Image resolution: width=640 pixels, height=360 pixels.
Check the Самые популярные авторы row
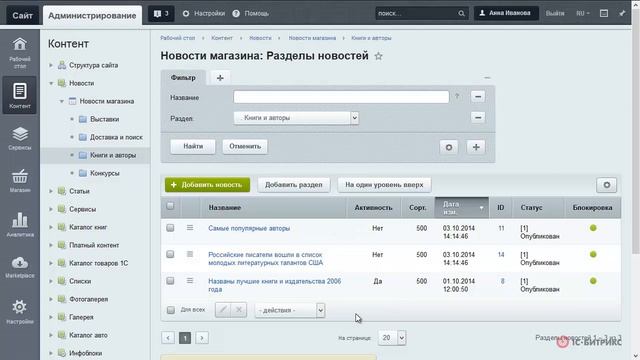[x=170, y=228]
